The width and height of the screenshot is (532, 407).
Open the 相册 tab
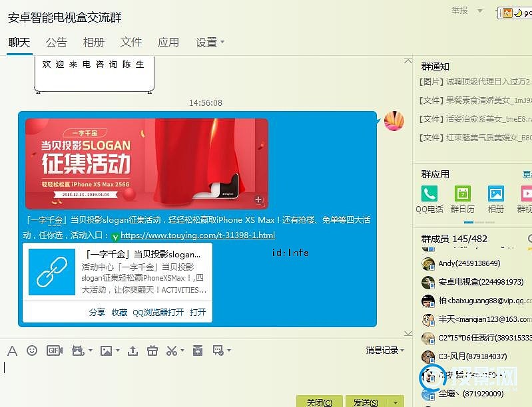pos(94,43)
